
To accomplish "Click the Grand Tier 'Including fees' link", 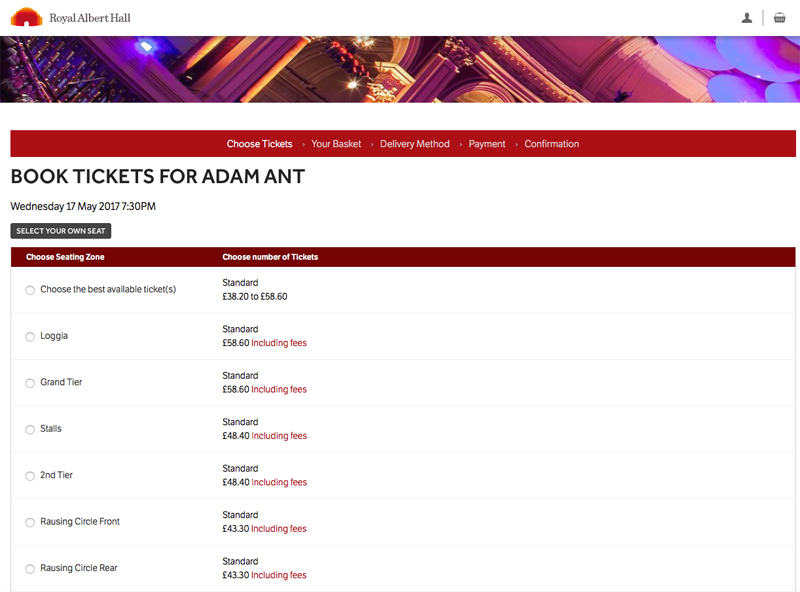I will click(x=279, y=390).
